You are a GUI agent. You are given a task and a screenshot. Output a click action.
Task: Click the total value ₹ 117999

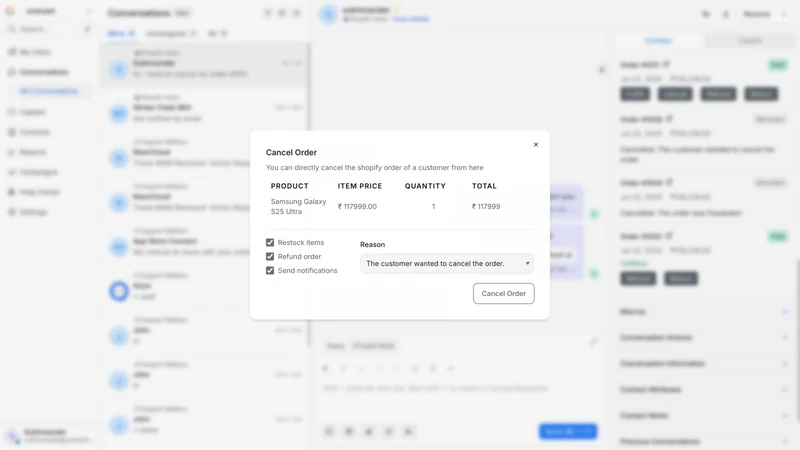[x=486, y=207]
